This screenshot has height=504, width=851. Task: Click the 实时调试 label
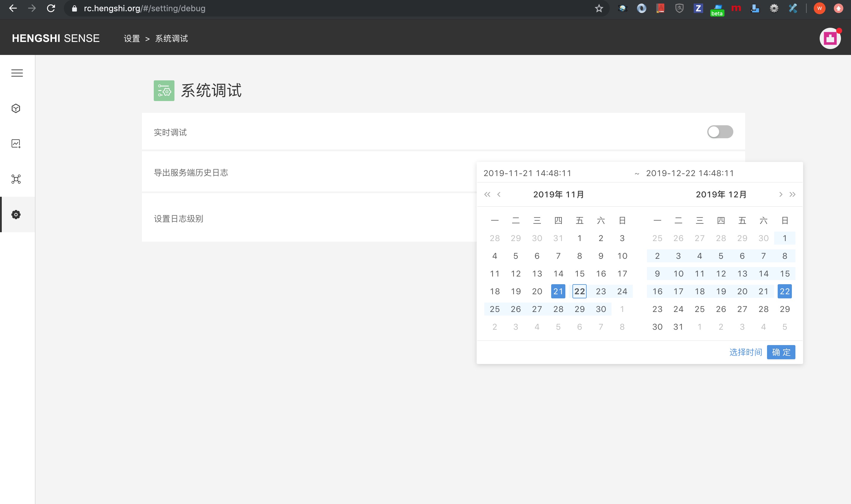(170, 132)
